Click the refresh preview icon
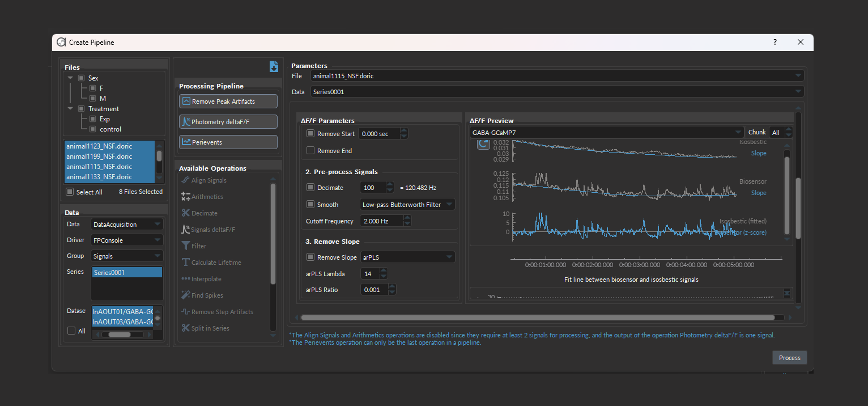 (x=483, y=144)
